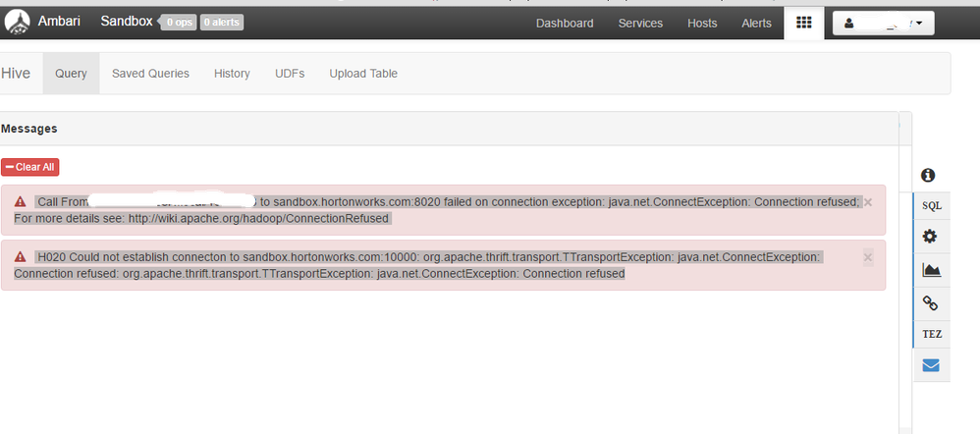This screenshot has height=434, width=980.
Task: Open the settings gear side tab
Action: pos(931,237)
